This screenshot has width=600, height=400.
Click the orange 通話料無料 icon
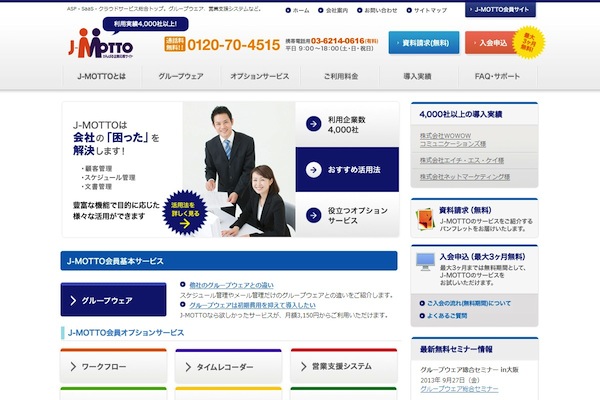(x=175, y=44)
